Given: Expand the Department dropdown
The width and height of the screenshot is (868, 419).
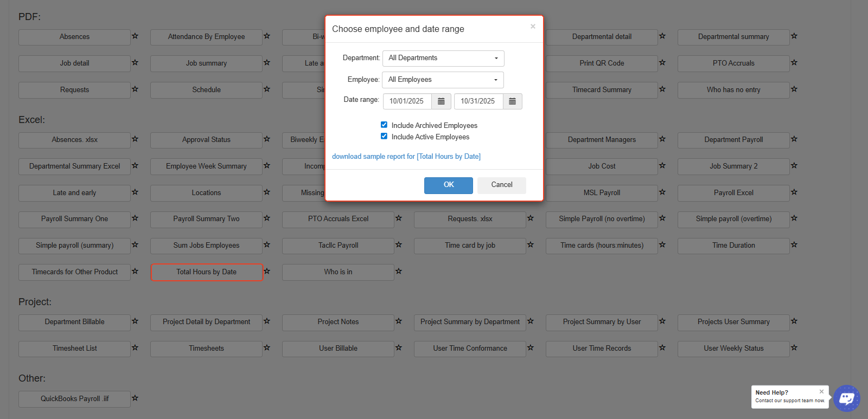Looking at the screenshot, I should [443, 58].
